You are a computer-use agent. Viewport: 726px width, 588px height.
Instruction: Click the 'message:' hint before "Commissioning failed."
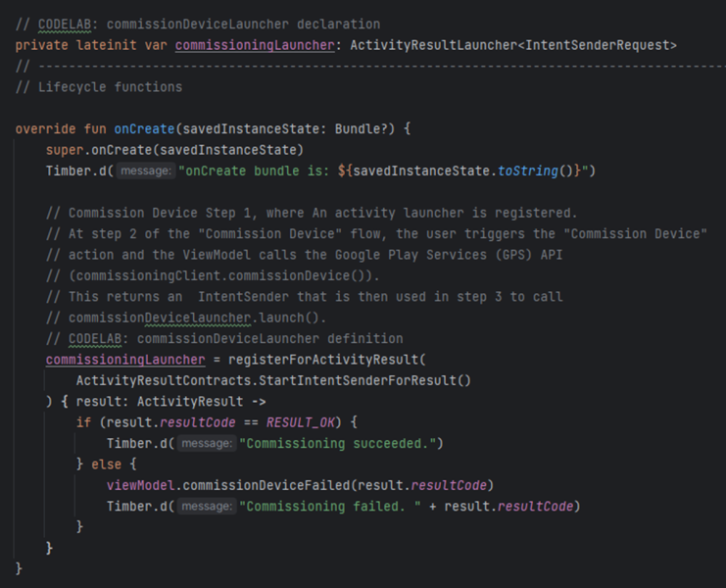207,507
